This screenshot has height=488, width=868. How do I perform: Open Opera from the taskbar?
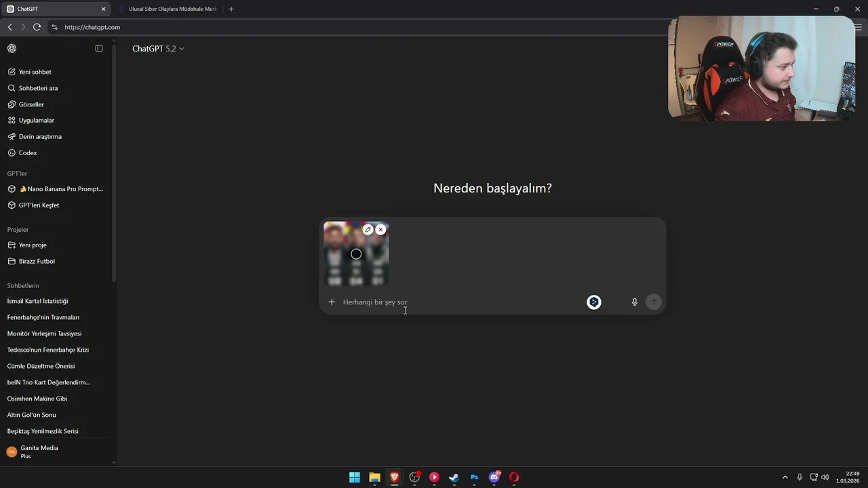click(x=514, y=477)
